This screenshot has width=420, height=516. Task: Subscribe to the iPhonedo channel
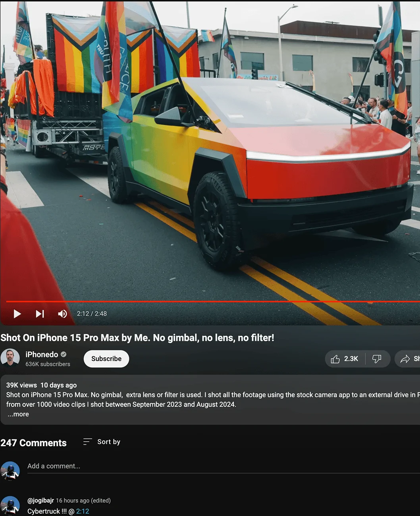[x=106, y=359]
